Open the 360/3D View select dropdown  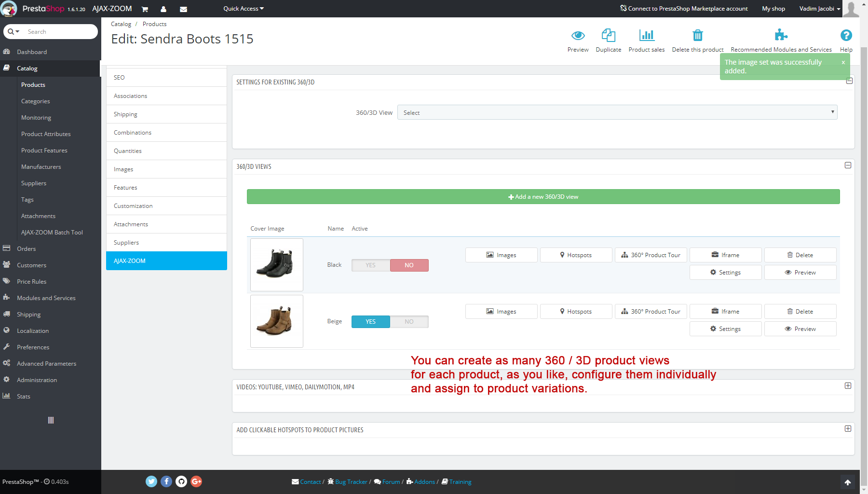click(x=617, y=112)
